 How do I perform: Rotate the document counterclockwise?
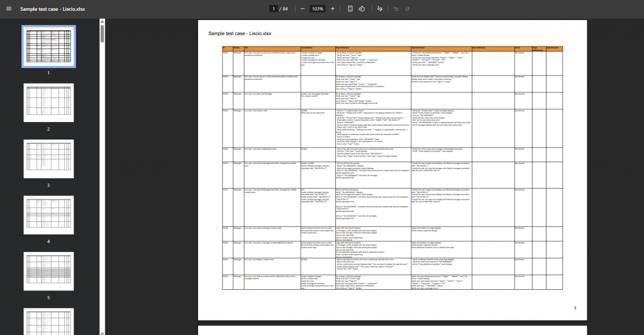click(x=362, y=9)
